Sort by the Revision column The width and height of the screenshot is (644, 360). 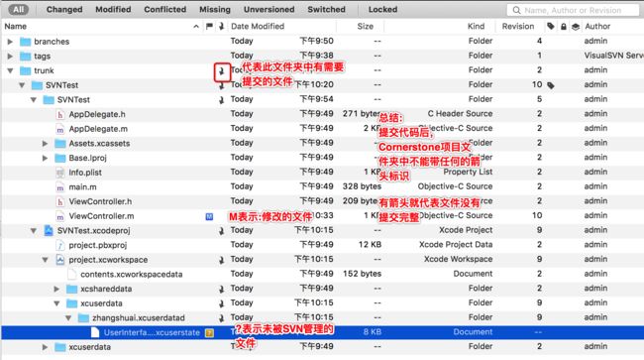point(518,27)
